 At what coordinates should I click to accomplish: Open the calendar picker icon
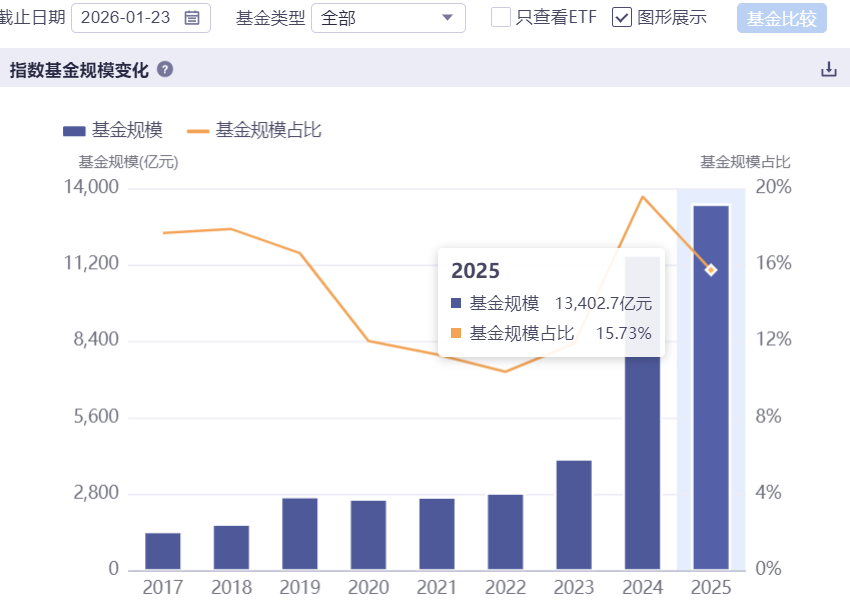192,18
